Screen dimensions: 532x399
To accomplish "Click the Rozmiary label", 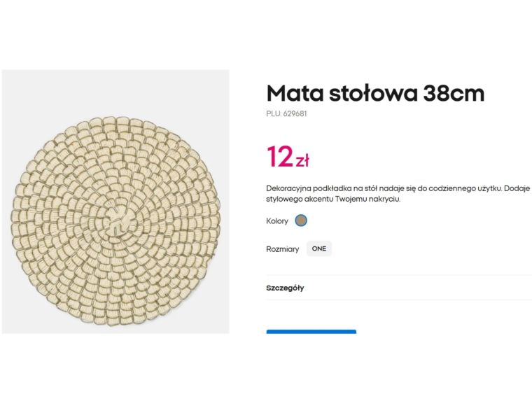I will tap(282, 249).
